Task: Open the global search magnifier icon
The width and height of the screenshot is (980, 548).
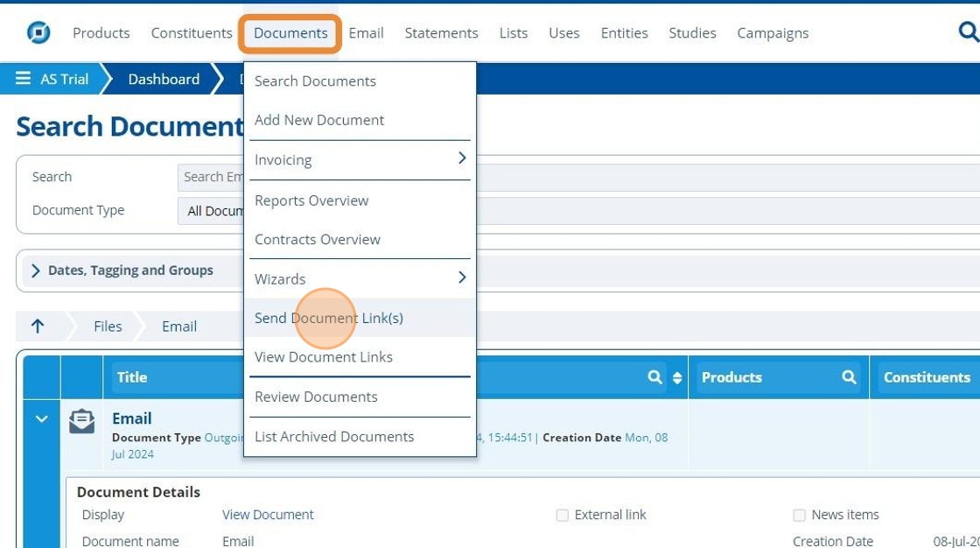Action: (x=968, y=32)
